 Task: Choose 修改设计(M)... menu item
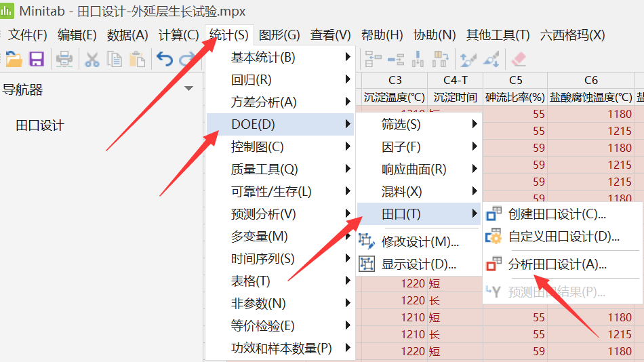[418, 241]
